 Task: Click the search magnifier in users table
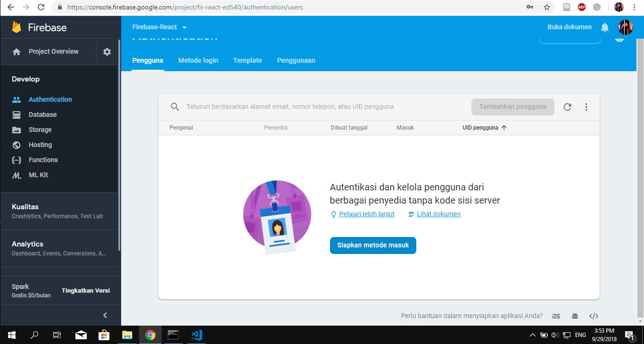coord(175,107)
